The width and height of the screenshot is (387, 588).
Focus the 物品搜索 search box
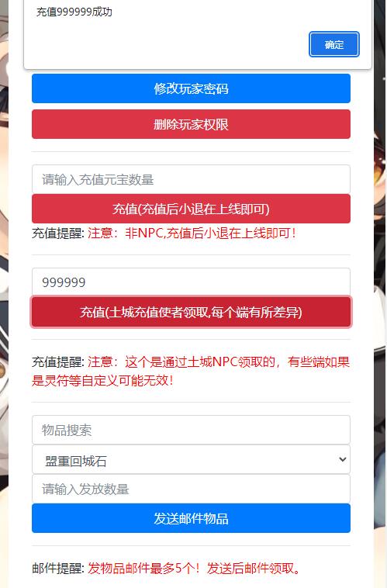click(x=191, y=430)
